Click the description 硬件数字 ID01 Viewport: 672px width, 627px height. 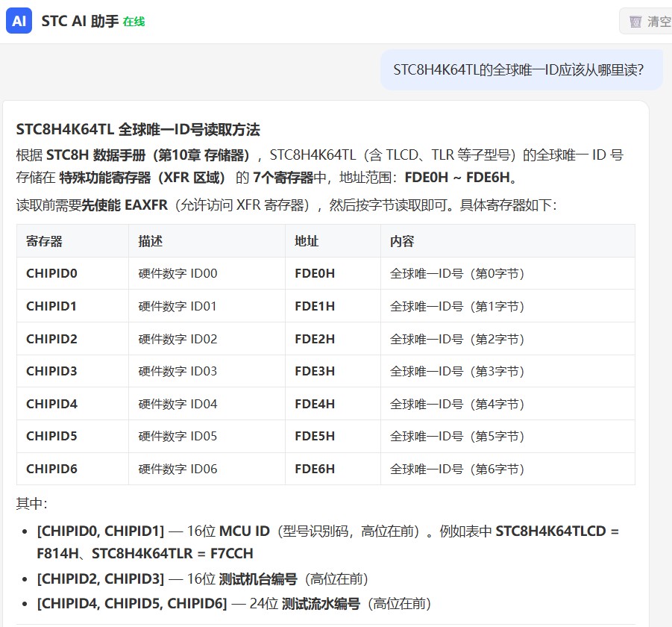click(x=178, y=306)
